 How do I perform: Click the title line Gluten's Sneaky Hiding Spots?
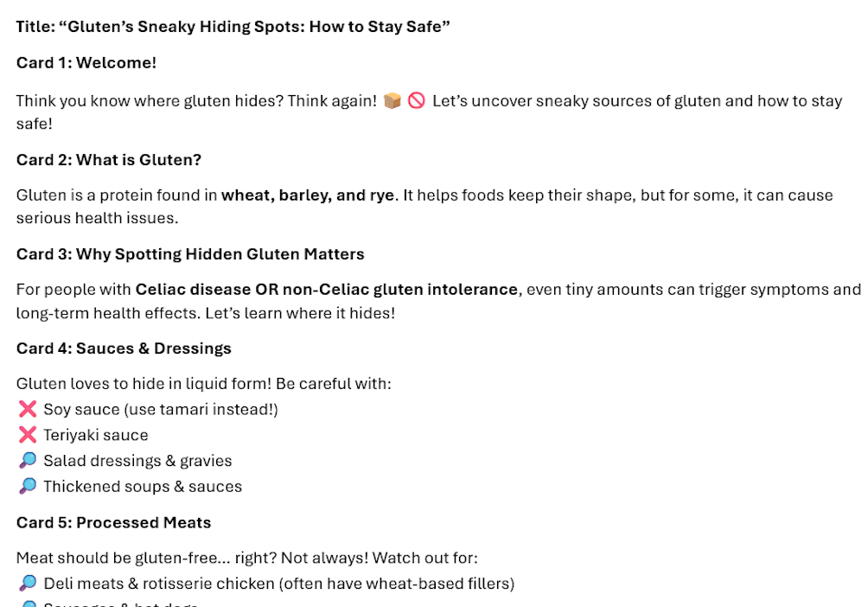[x=233, y=27]
